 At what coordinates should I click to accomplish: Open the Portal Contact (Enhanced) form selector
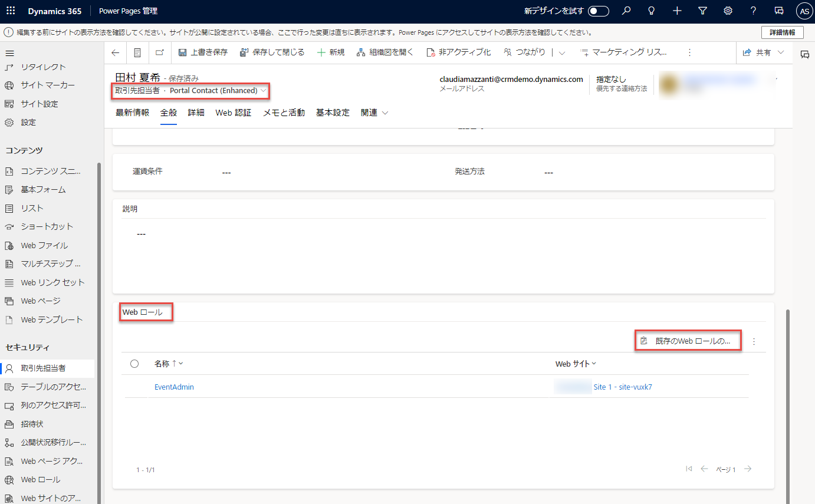[x=218, y=91]
